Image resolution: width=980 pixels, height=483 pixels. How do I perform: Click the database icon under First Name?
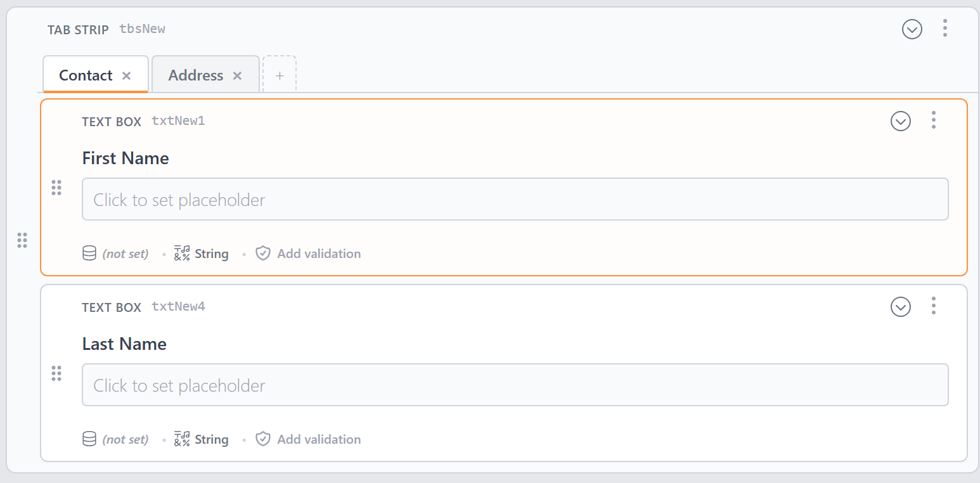pos(89,254)
